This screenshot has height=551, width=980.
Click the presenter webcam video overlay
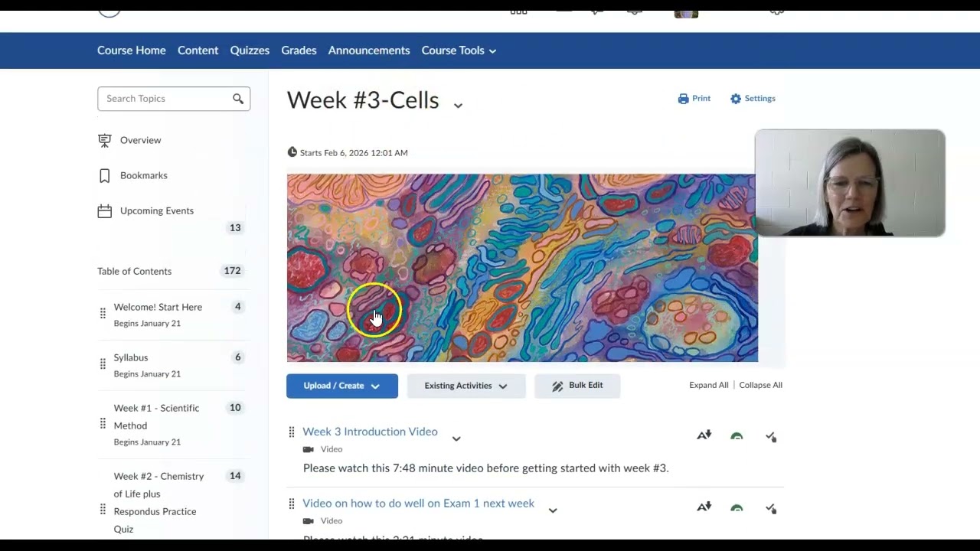pos(850,183)
